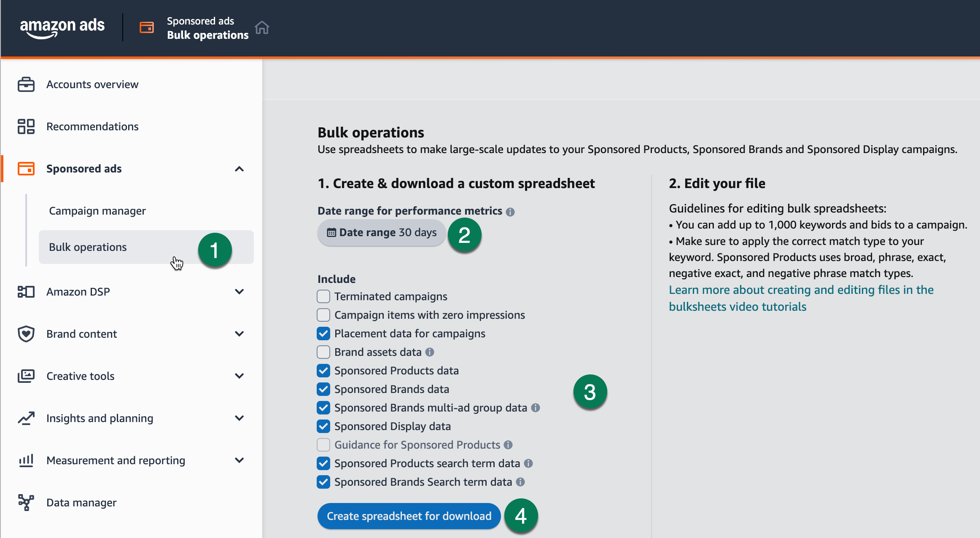Click Create spreadsheet for download

pyautogui.click(x=408, y=516)
